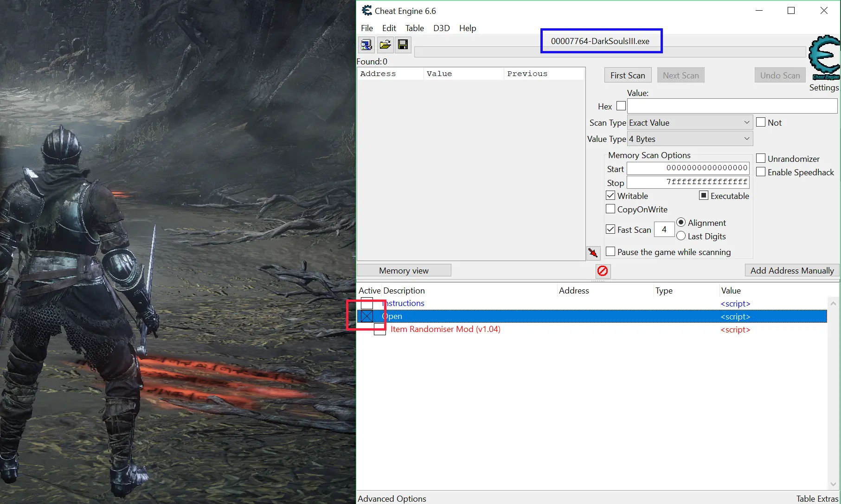This screenshot has height=504, width=841.
Task: Enable the Unrandomizer option
Action: pyautogui.click(x=761, y=159)
